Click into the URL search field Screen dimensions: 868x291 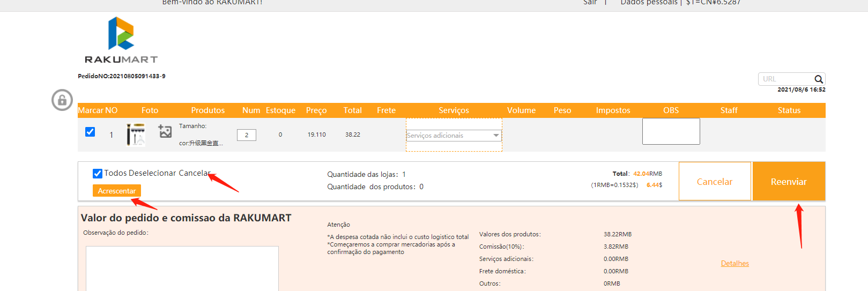[x=787, y=79]
